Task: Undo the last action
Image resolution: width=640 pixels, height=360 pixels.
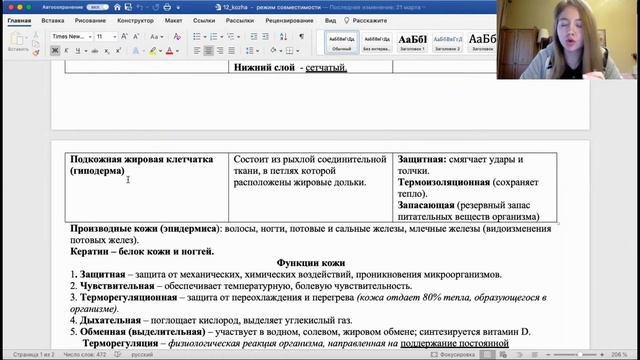Action: click(141, 7)
